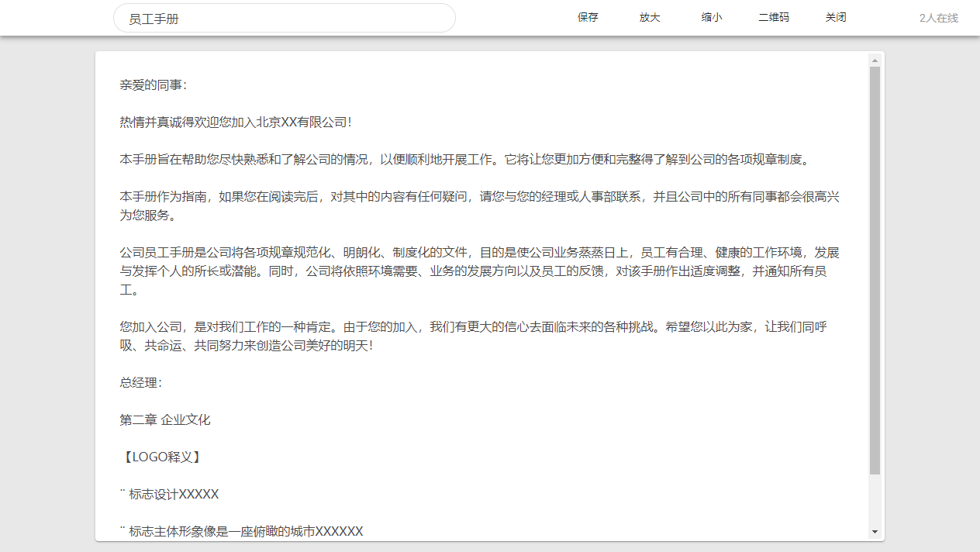Click the vertical scrollbar thumb

point(875,270)
